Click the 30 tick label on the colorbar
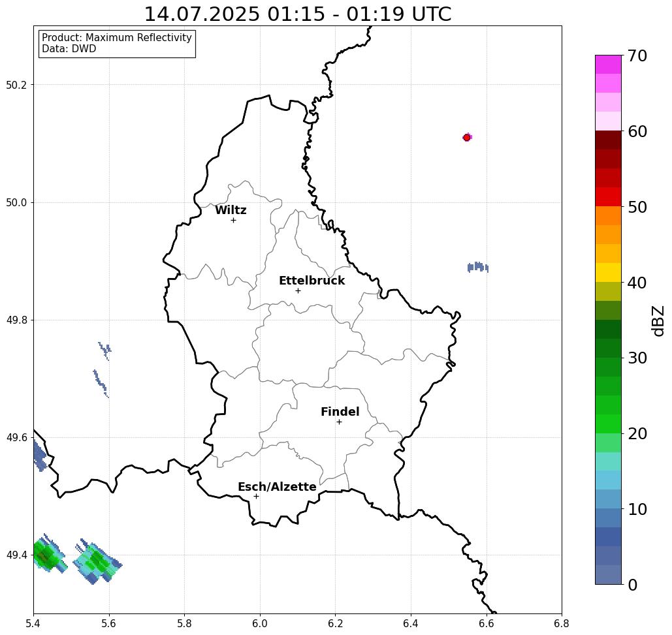The image size is (672, 635). pos(637,358)
